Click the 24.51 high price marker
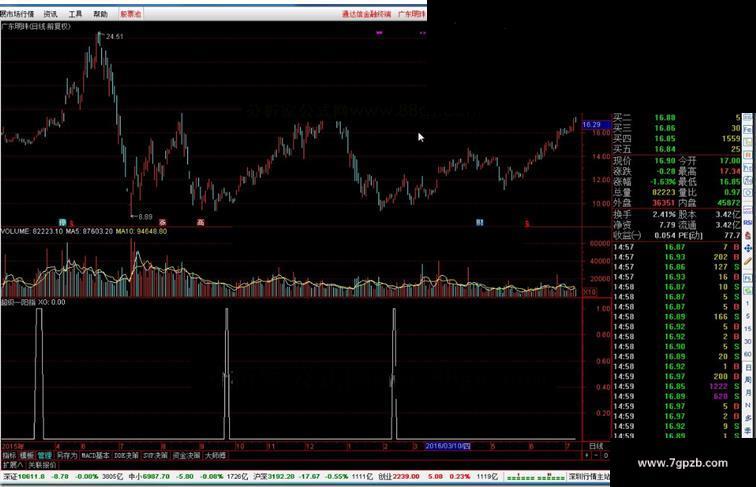The height and width of the screenshot is (487, 756). [x=115, y=37]
